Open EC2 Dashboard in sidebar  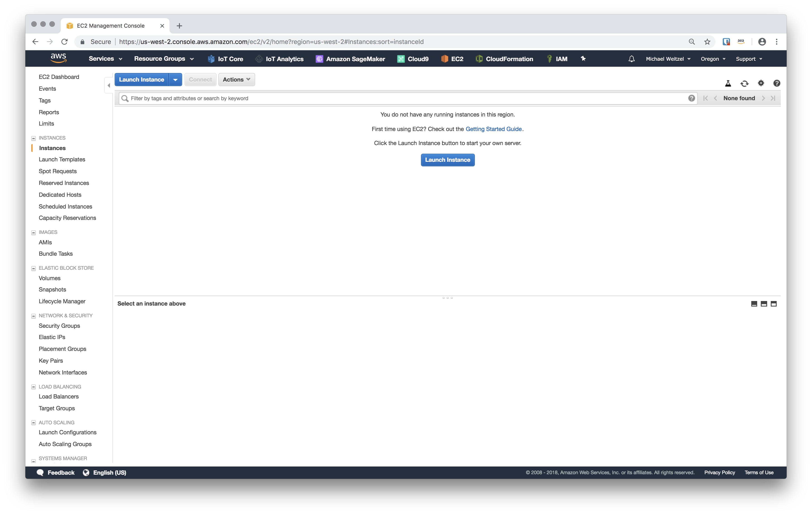[59, 77]
